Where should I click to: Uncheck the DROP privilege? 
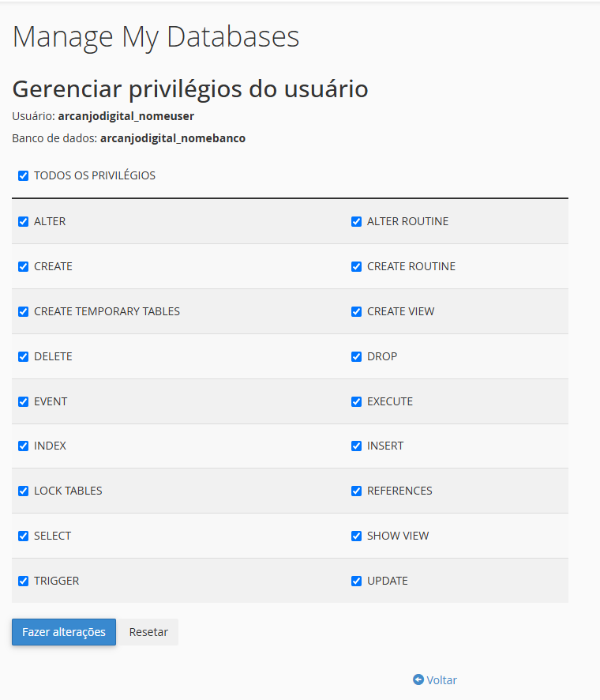(x=357, y=356)
